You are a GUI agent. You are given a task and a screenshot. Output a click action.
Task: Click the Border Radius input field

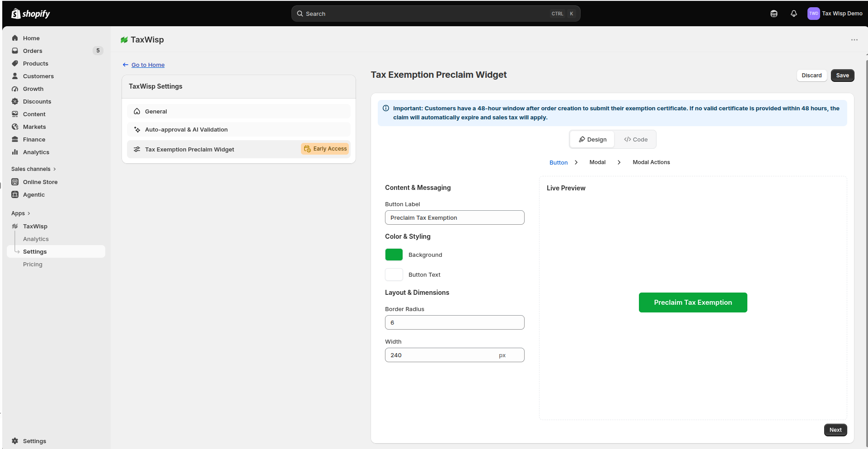point(455,322)
